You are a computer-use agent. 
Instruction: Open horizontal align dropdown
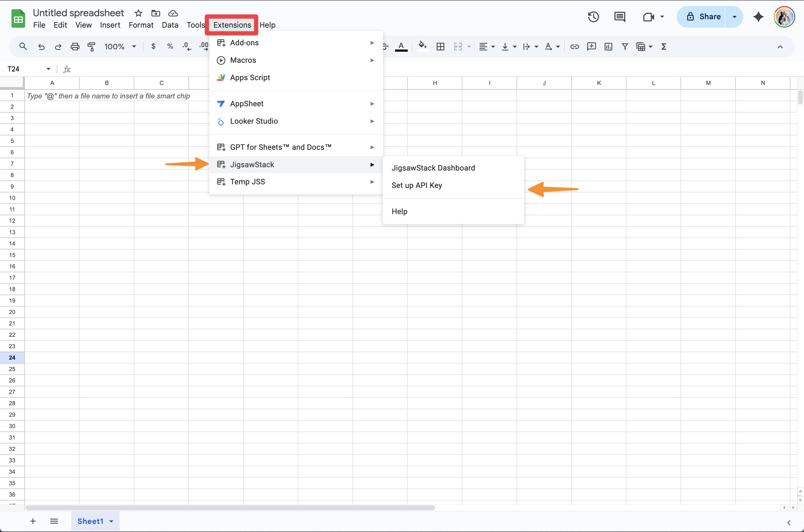click(x=487, y=47)
